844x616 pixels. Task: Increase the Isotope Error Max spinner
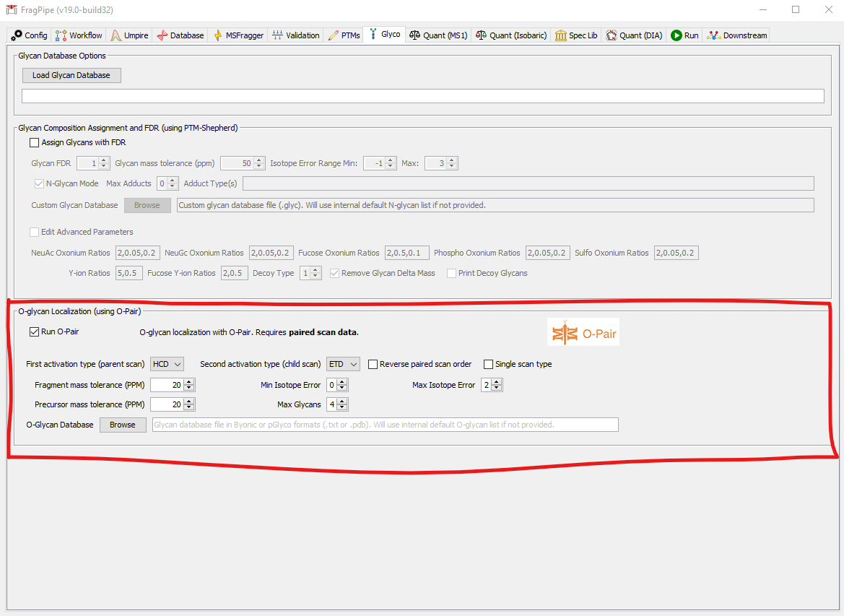click(x=452, y=160)
